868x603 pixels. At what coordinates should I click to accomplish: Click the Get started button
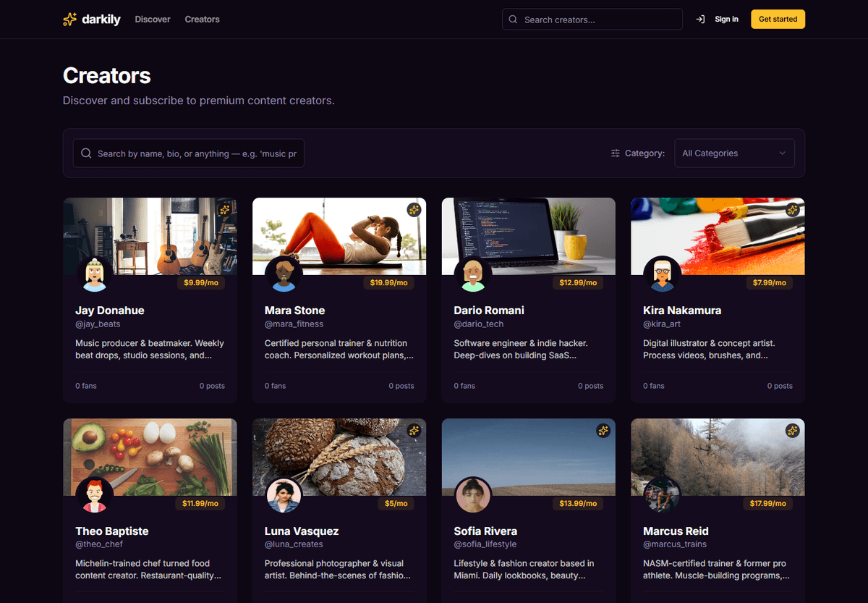click(x=778, y=20)
